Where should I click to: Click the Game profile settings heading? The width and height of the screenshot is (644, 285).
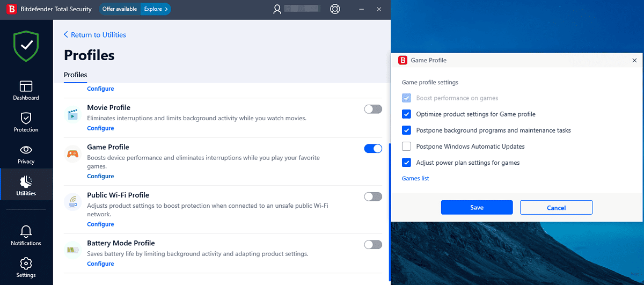coord(430,83)
